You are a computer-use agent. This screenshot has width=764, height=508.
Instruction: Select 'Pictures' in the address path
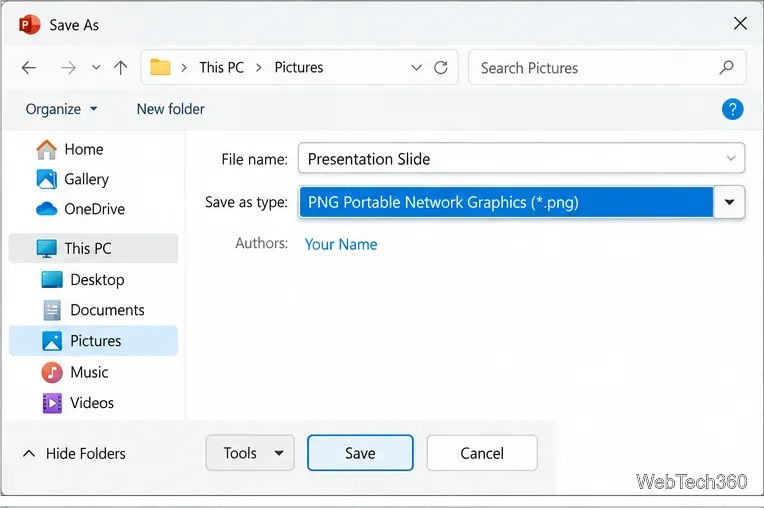299,67
